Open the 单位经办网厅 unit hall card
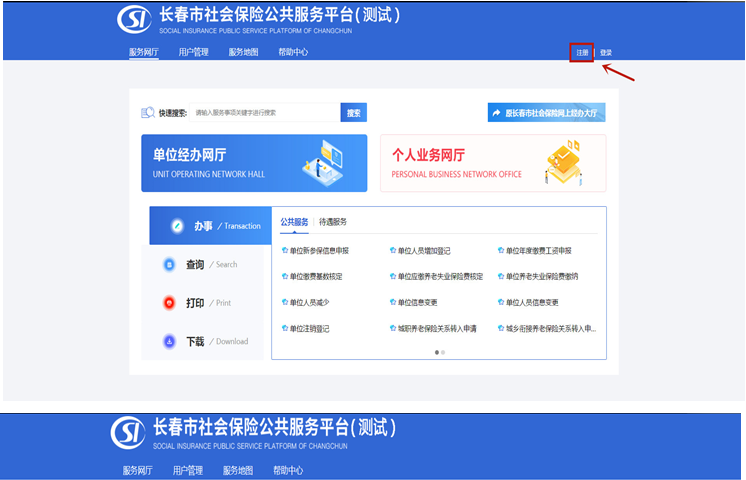Viewport: 746px width, 480px height. click(x=254, y=163)
